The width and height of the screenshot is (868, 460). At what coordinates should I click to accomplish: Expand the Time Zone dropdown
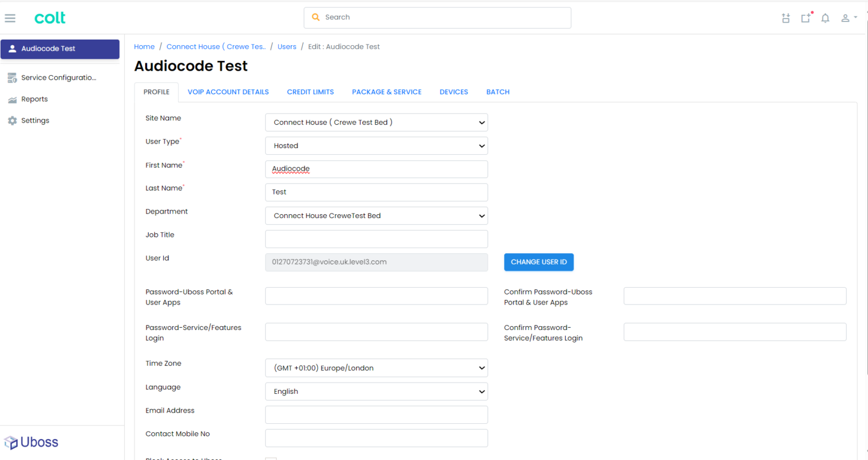click(x=376, y=368)
